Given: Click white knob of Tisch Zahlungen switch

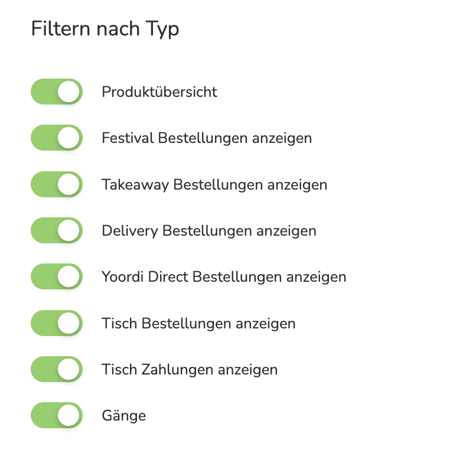Looking at the screenshot, I should (x=69, y=369).
